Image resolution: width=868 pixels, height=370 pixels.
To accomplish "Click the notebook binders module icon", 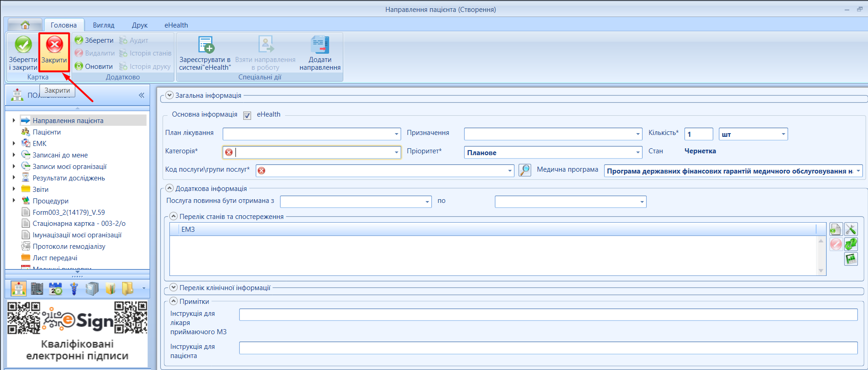I will [92, 288].
